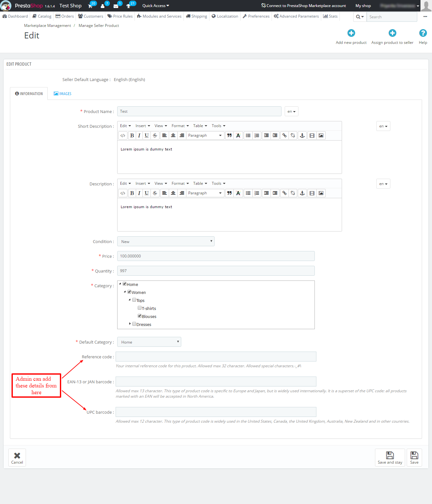Screen dimensions: 432x504
Task: Check the Dresses category checkbox
Action: (x=134, y=324)
